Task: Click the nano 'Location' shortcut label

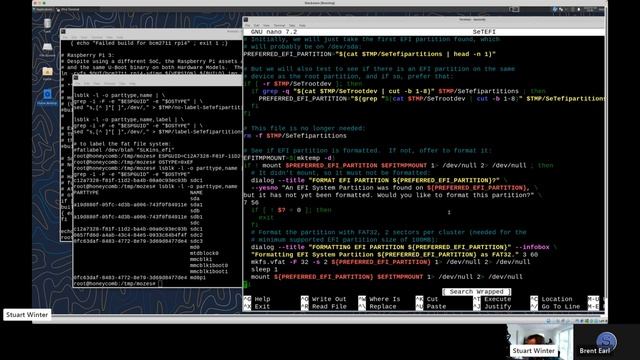Action: click(557, 299)
